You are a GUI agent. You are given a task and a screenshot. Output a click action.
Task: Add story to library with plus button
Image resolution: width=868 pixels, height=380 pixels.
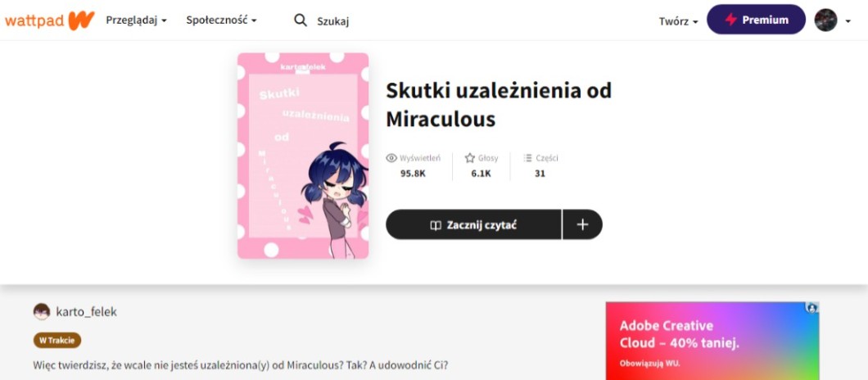pyautogui.click(x=582, y=224)
